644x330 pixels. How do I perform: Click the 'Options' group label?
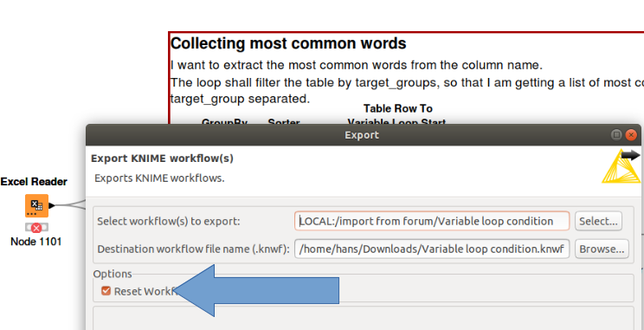pyautogui.click(x=113, y=274)
